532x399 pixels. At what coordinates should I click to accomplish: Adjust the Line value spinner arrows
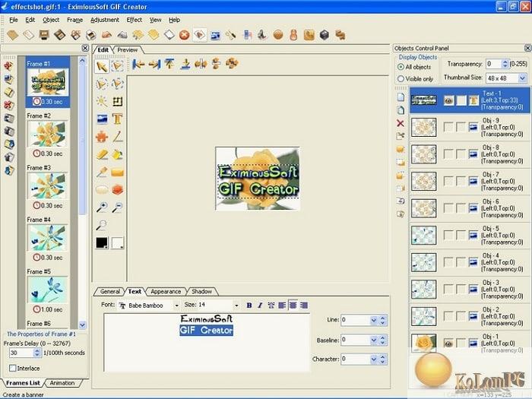click(x=382, y=320)
